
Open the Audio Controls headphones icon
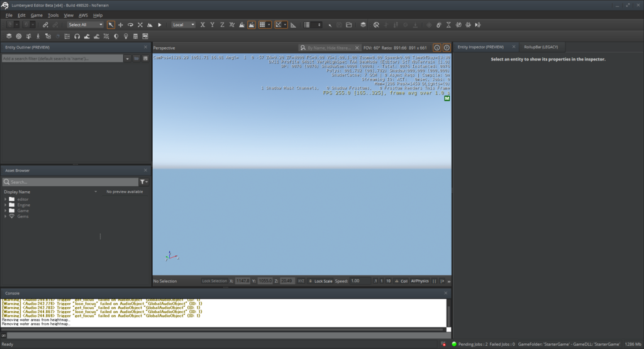(x=77, y=36)
